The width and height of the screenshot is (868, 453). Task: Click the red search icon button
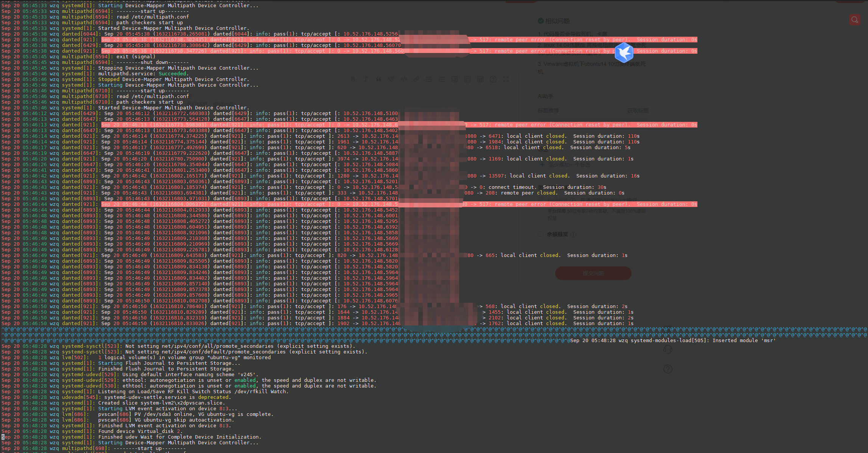coord(855,20)
